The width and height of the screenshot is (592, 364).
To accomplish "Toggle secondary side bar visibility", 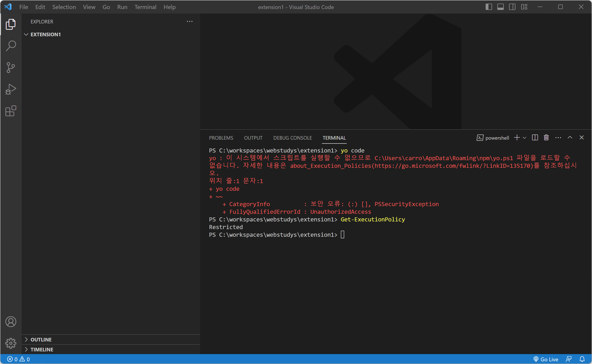I will click(x=512, y=7).
